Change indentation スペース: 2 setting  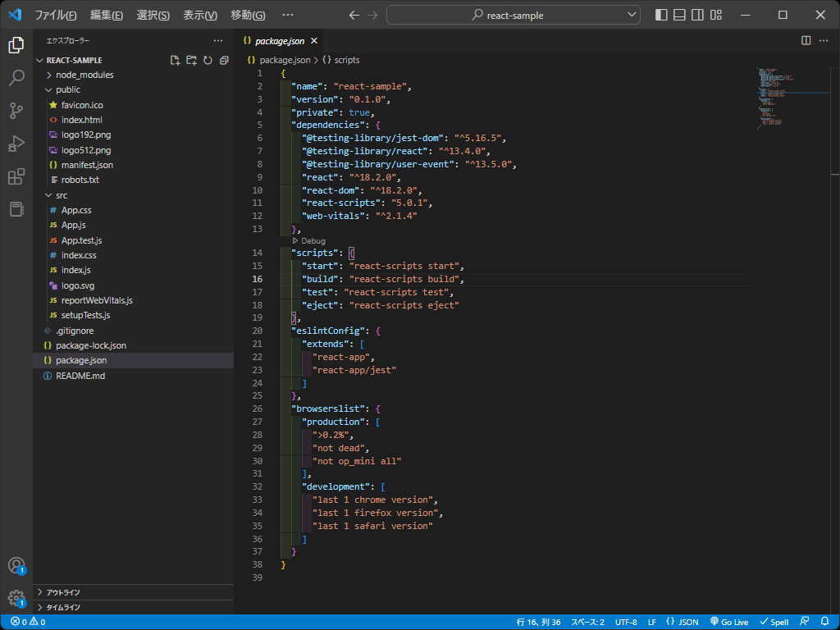coord(587,622)
